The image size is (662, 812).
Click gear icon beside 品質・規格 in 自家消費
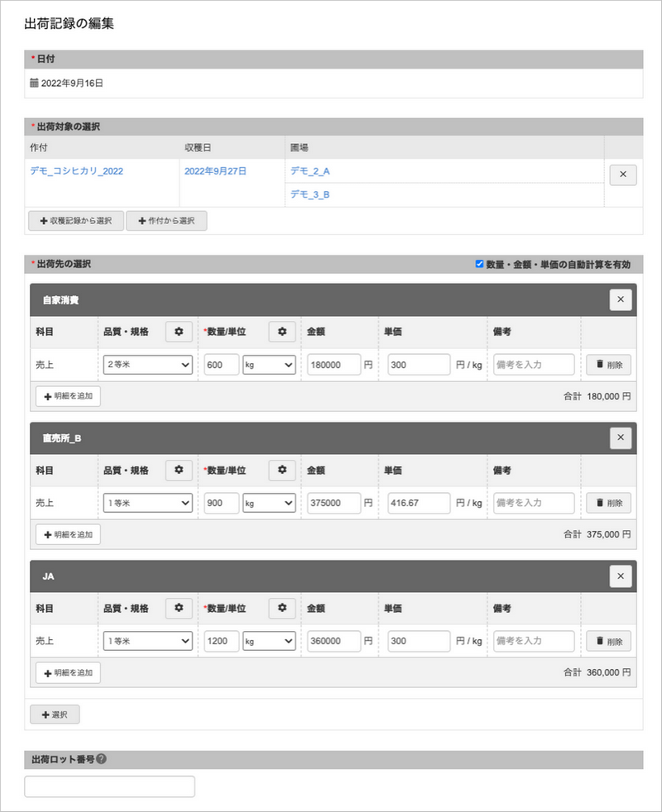pyautogui.click(x=179, y=332)
